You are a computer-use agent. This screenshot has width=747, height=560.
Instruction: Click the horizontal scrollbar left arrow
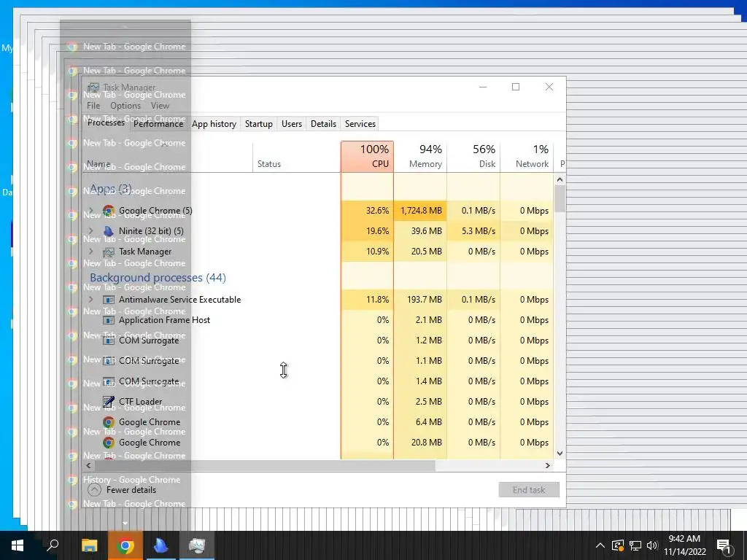(x=88, y=465)
